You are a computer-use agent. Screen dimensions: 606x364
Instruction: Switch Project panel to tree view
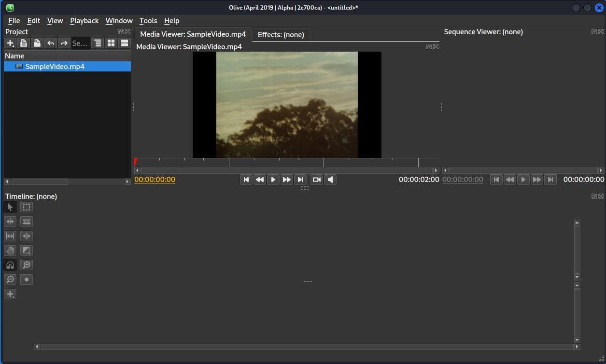[98, 43]
